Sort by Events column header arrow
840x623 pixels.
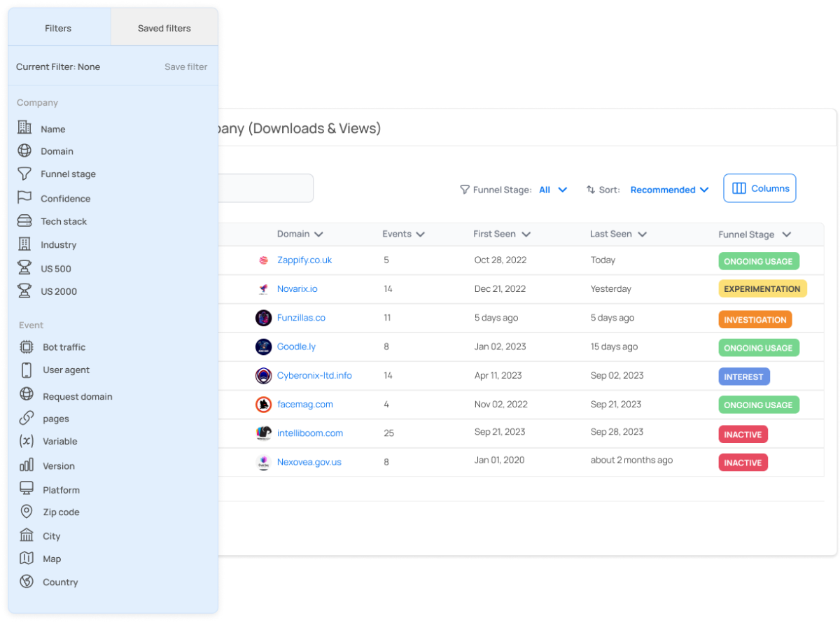pos(420,234)
